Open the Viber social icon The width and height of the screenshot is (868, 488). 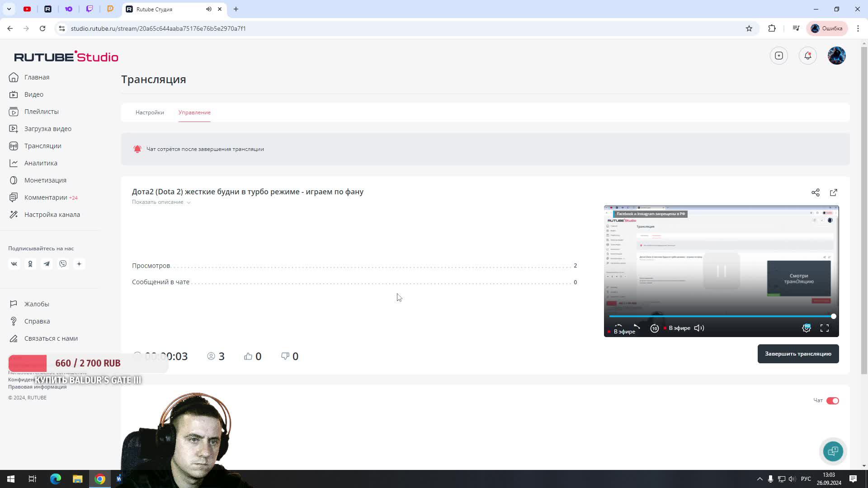coord(63,264)
